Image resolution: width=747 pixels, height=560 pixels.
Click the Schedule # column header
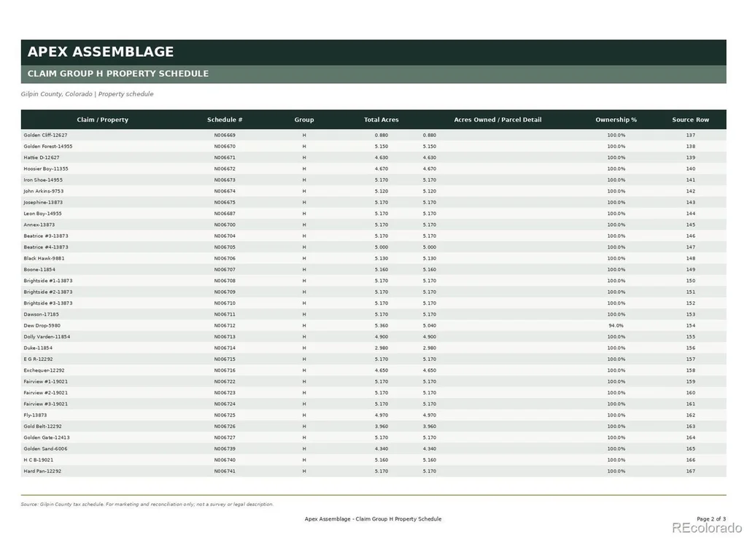point(225,120)
